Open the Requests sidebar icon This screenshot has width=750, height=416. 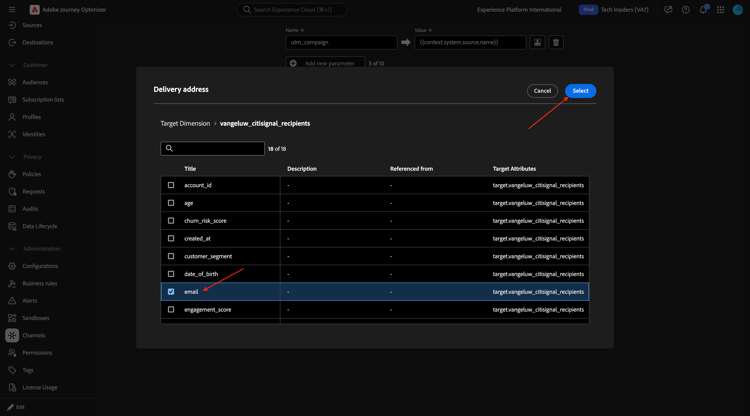(12, 191)
